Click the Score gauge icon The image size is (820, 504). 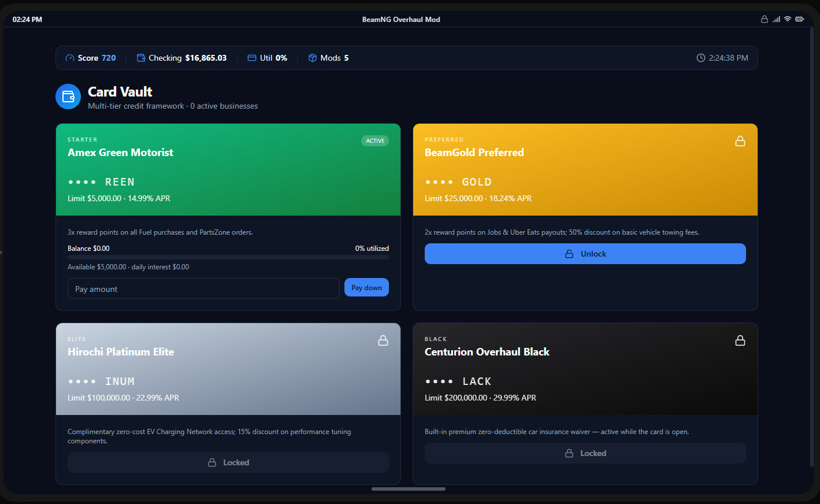[70, 58]
